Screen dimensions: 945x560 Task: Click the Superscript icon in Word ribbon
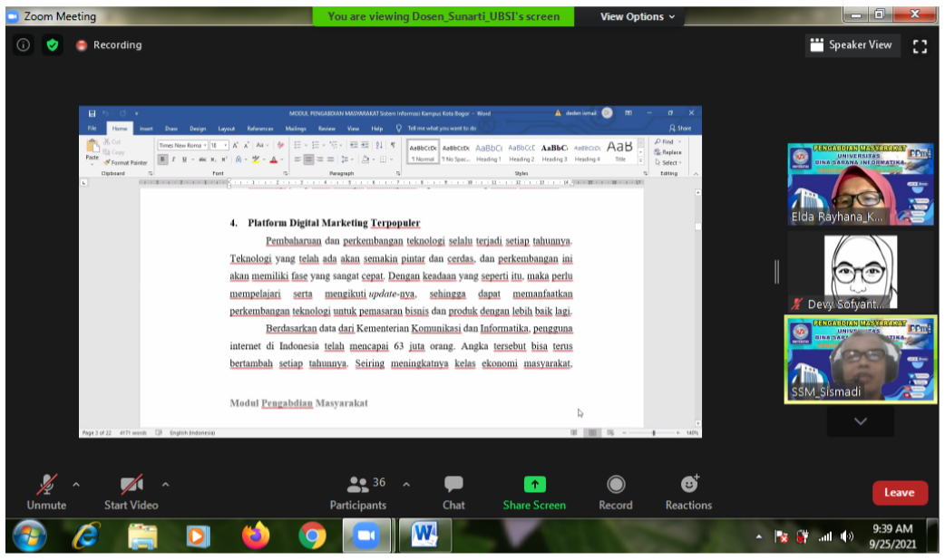[224, 159]
